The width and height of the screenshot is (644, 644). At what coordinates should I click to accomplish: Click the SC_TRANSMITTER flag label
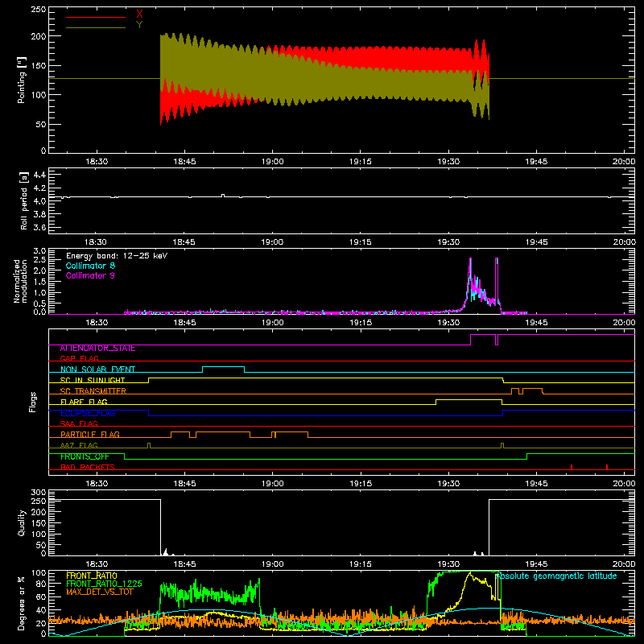(x=93, y=391)
